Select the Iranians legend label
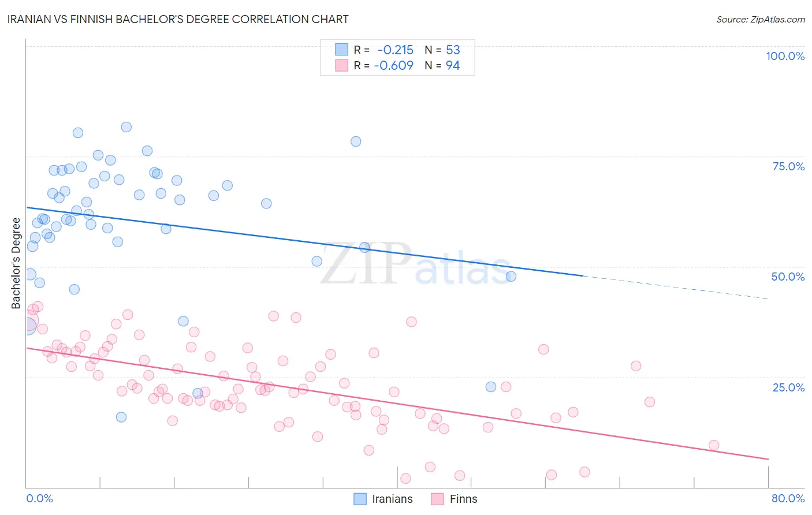Screen dimensions: 812x515 (x=392, y=499)
